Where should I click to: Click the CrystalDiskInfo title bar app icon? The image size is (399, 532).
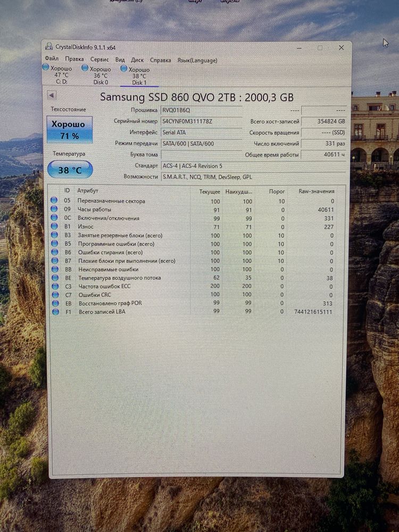click(x=49, y=46)
